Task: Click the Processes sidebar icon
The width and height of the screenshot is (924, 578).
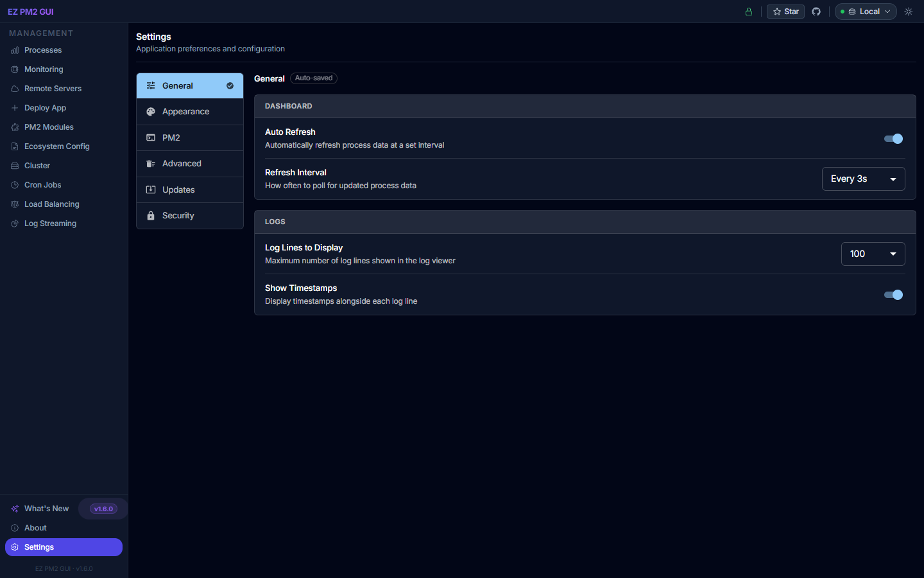Action: tap(15, 50)
